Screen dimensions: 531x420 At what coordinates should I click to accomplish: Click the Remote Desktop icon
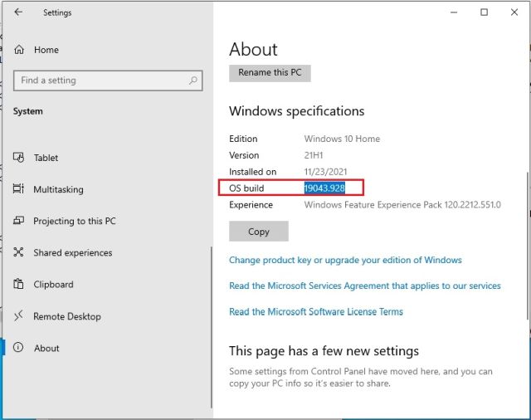18,316
